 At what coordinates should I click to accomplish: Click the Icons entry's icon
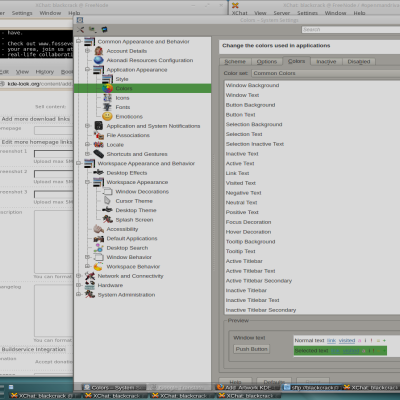pos(107,98)
